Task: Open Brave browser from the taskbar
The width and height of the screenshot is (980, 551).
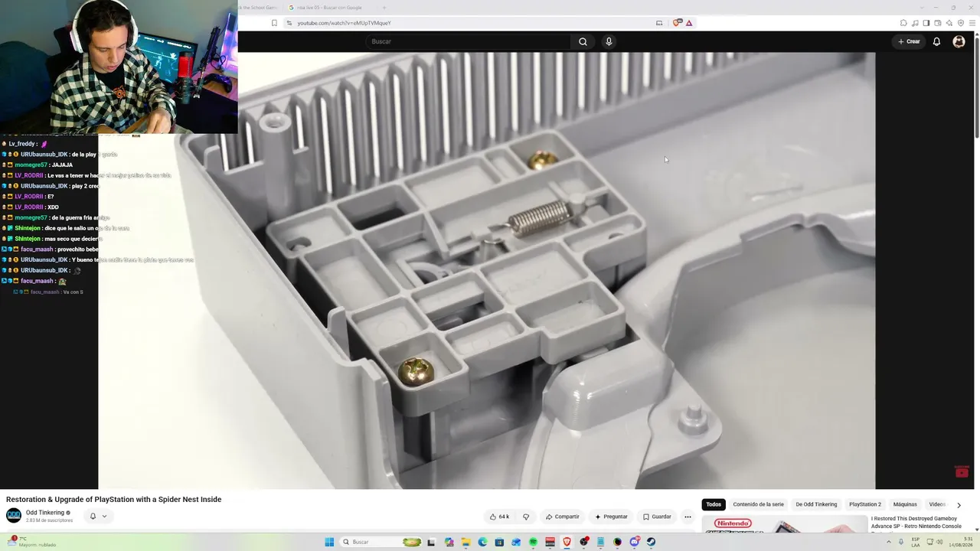Action: click(567, 542)
